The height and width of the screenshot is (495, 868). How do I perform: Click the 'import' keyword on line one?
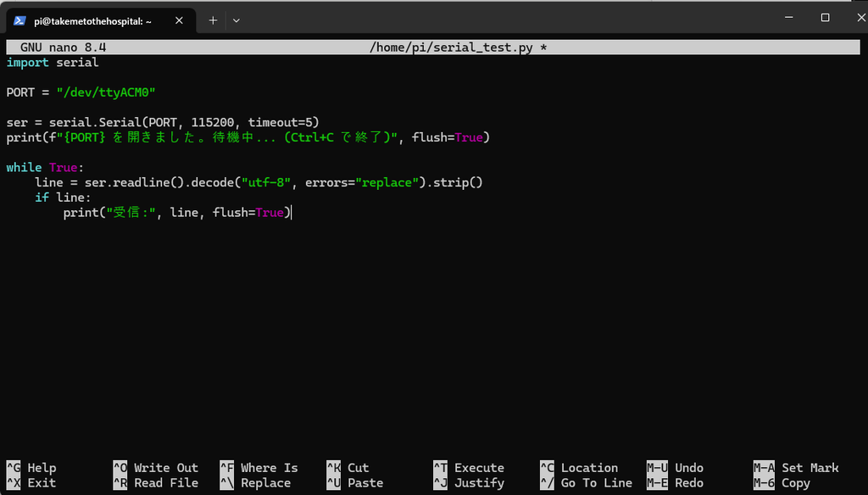pos(28,63)
